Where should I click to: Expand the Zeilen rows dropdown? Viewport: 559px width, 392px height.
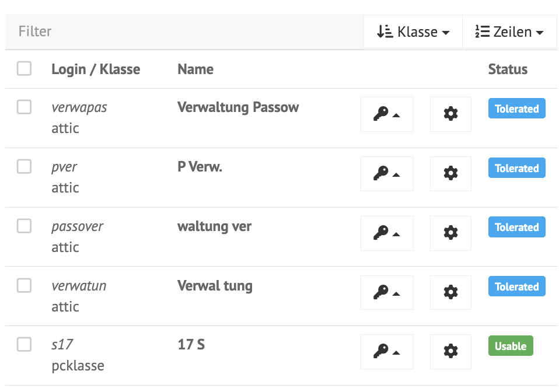point(509,32)
